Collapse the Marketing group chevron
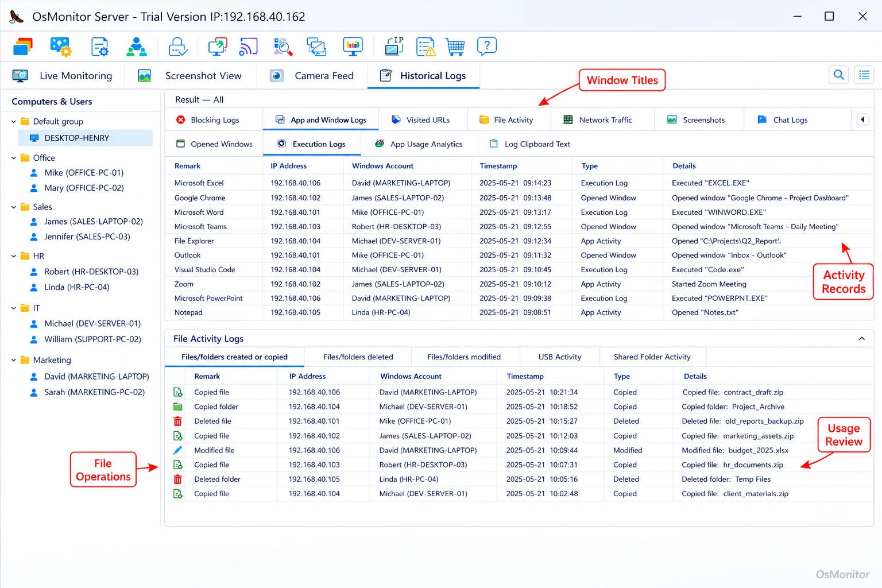The height and width of the screenshot is (588, 882). click(14, 360)
